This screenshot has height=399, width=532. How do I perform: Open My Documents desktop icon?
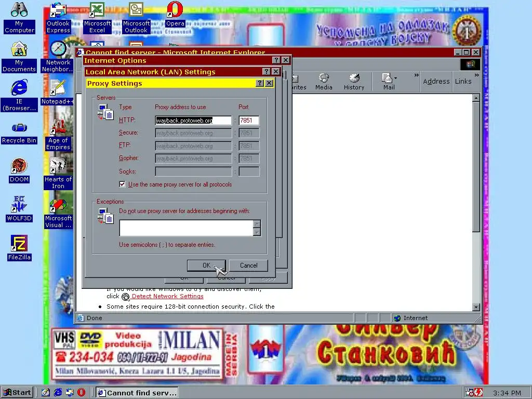click(x=19, y=57)
